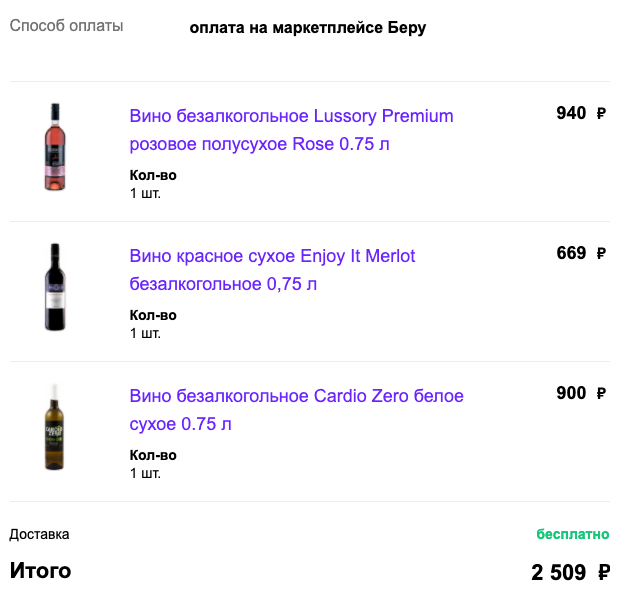Click the pink rosé bottle thumbnail
Screen dimensions: 624x616
[x=55, y=146]
